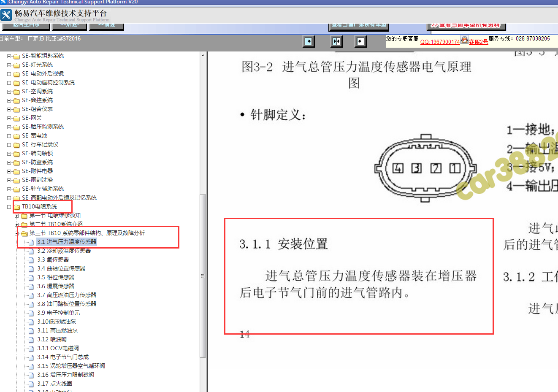Click open folder icon of TB10电喷系统
The image size is (558, 392).
click(17, 207)
